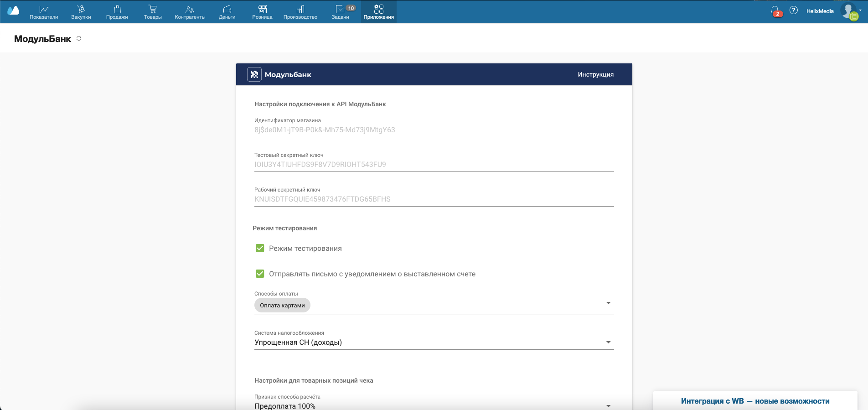Screen dimensions: 868x410
Task: Click the MoySklad logo in the top bar
Action: (13, 10)
